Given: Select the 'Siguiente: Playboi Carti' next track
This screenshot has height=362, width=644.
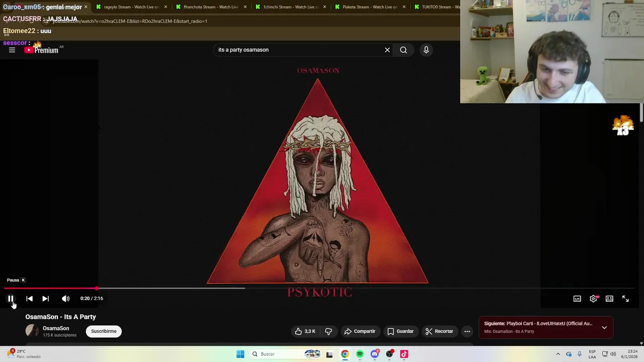Looking at the screenshot, I should (538, 324).
